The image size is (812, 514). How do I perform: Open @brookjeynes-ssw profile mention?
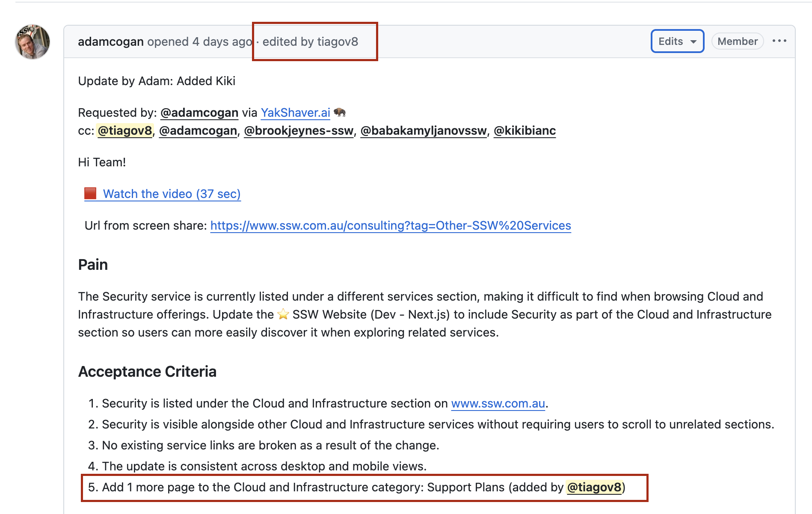click(299, 131)
